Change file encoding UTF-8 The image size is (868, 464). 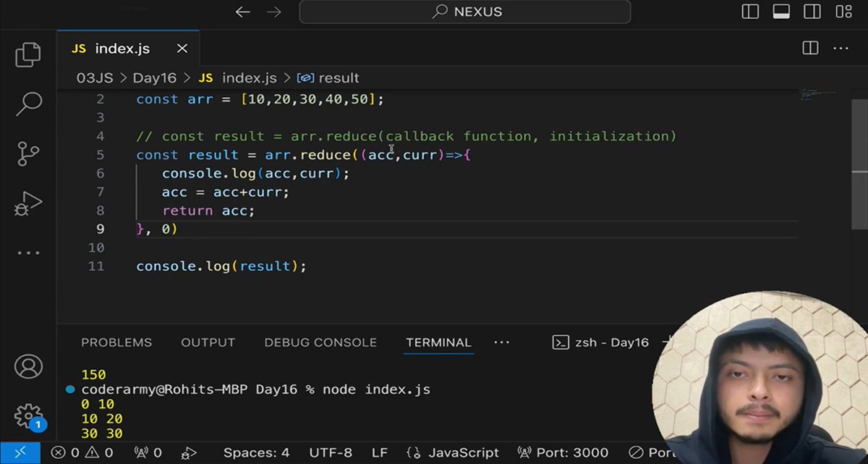331,452
